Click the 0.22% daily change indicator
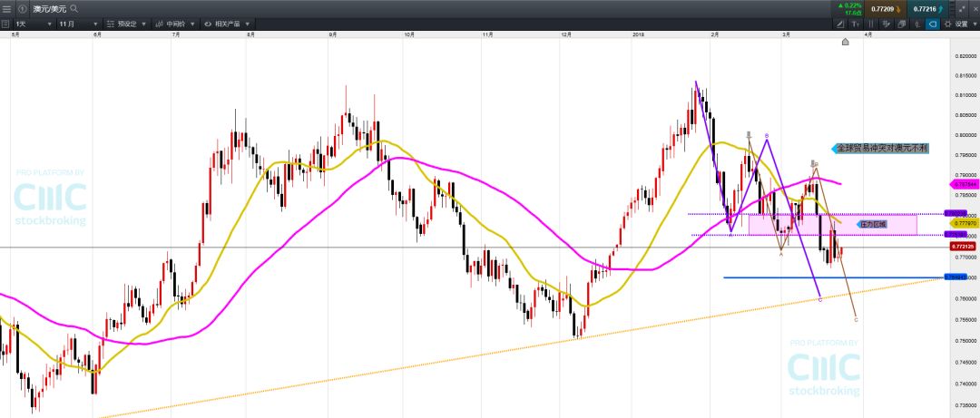This screenshot has height=418, width=980. click(850, 5)
